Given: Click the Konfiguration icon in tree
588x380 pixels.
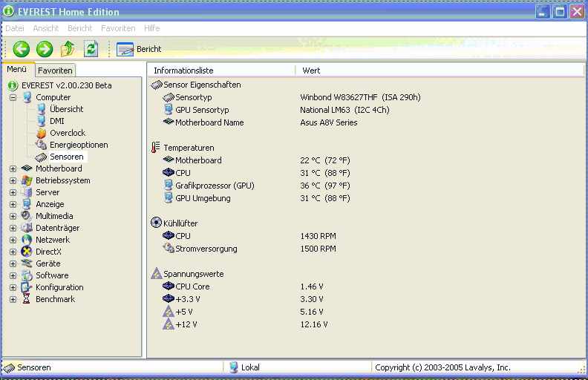Looking at the screenshot, I should pyautogui.click(x=26, y=287).
